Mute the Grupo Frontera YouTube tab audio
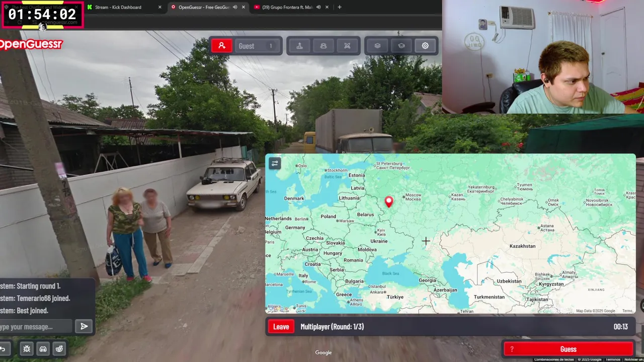The height and width of the screenshot is (362, 644). pos(318,7)
